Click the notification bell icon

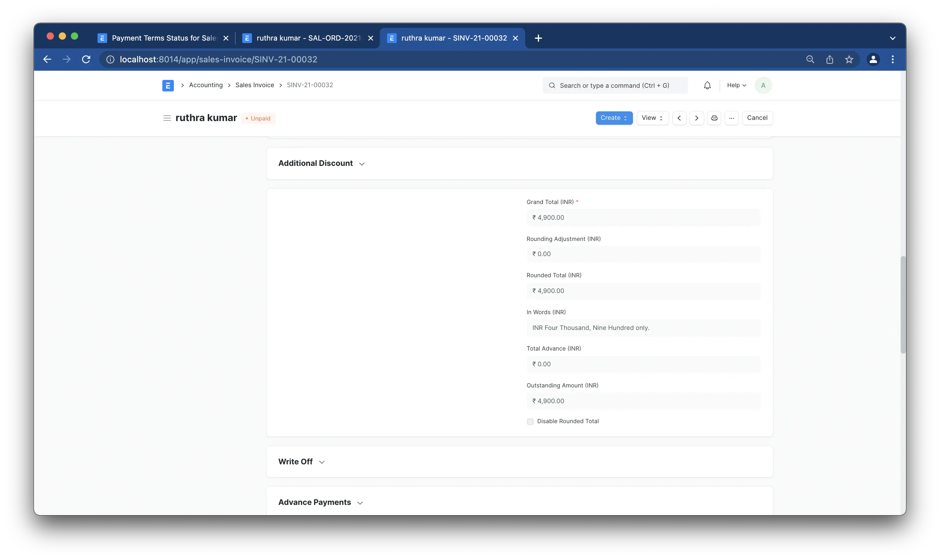point(707,85)
